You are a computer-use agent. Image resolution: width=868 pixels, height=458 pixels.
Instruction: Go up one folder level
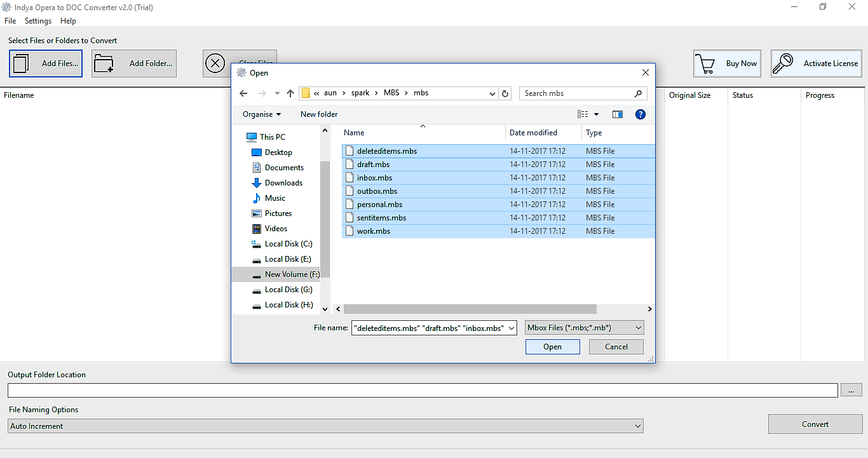tap(290, 93)
